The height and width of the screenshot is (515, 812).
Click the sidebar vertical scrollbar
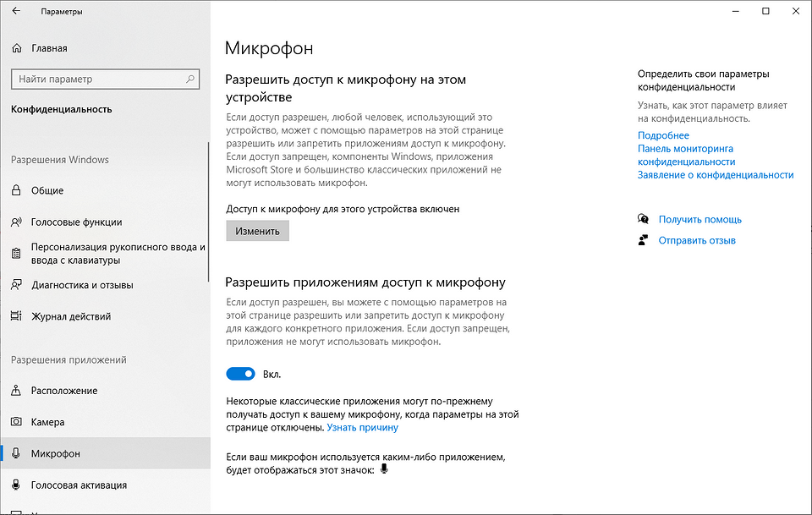click(x=208, y=211)
